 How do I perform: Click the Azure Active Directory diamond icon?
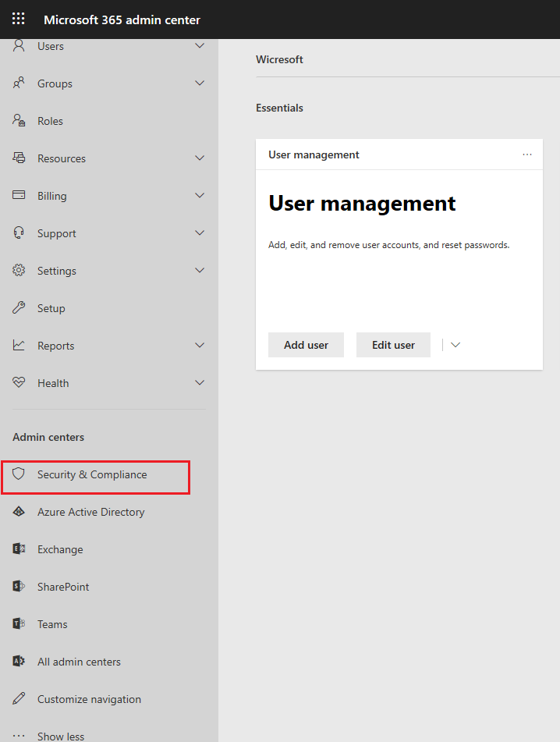coord(19,512)
